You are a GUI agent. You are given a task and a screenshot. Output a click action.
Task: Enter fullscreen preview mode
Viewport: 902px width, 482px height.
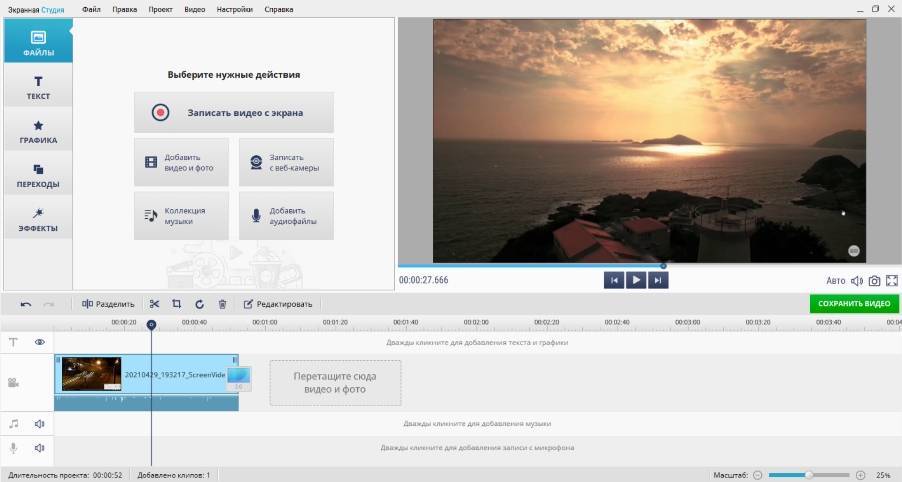(x=891, y=281)
